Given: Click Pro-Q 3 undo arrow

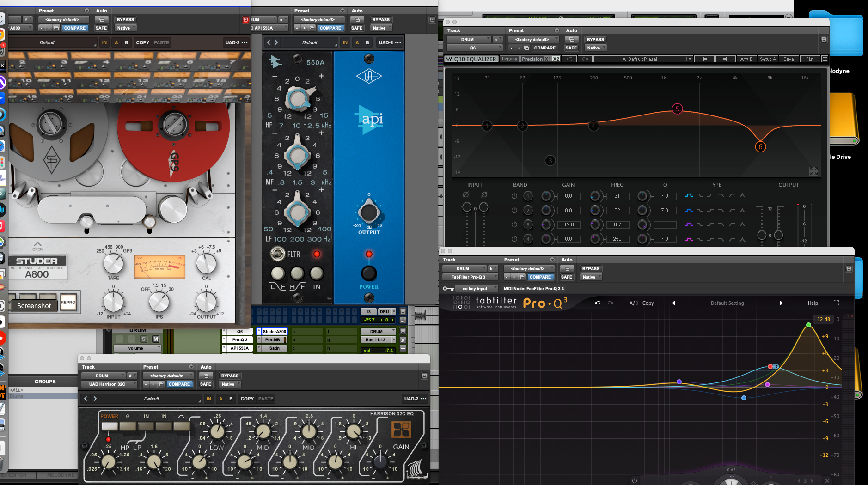Looking at the screenshot, I should pyautogui.click(x=597, y=303).
